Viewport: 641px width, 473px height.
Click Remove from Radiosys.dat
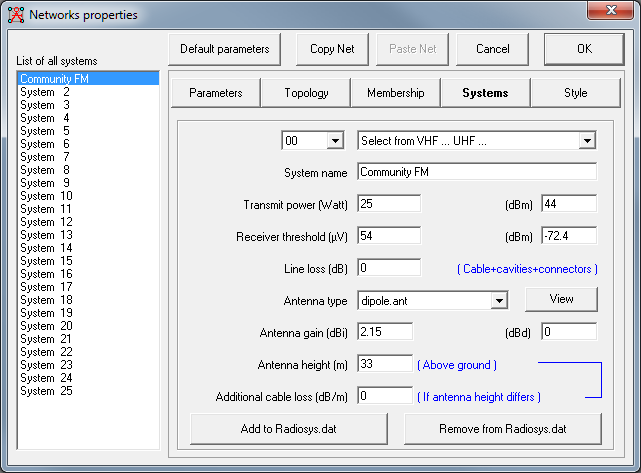click(x=503, y=429)
